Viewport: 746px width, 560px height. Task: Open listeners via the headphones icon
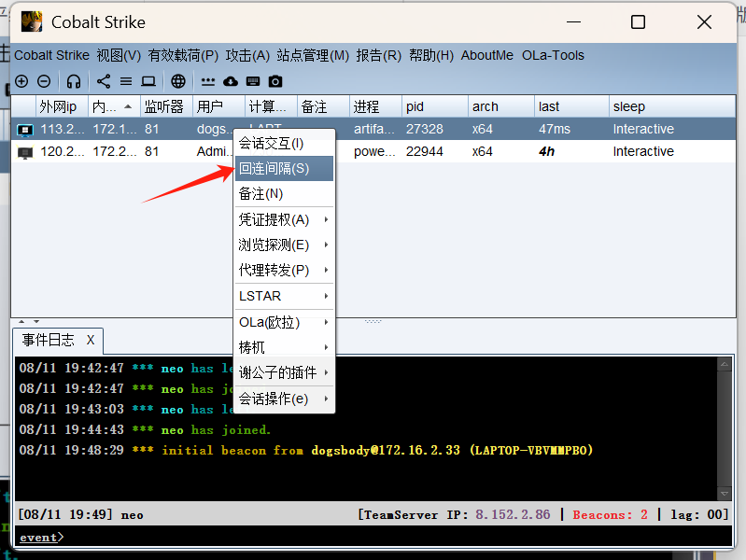(73, 81)
